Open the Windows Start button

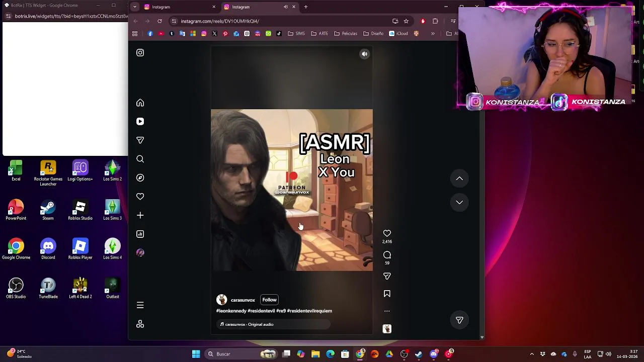coord(196,354)
